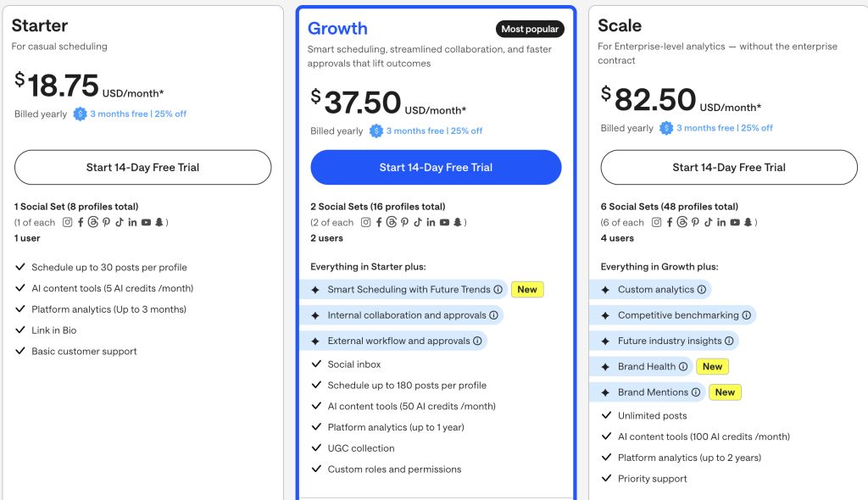This screenshot has width=868, height=500.
Task: Click the Competitive benchmarking info icon
Action: 745,314
